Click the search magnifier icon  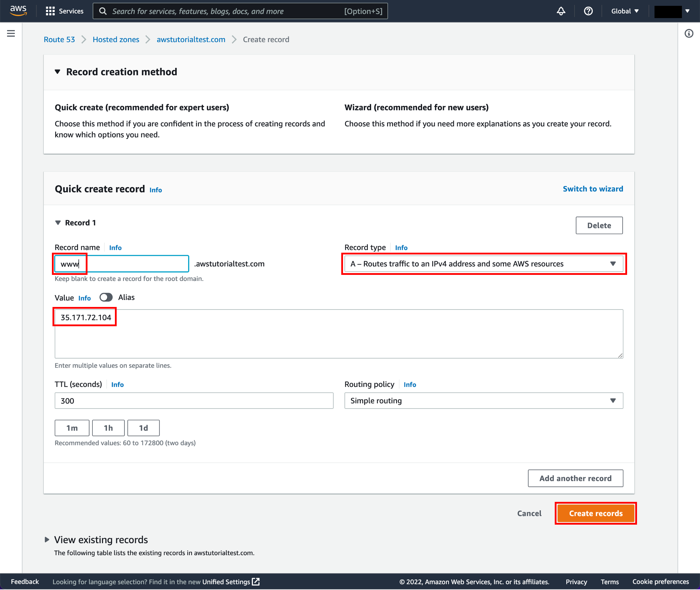103,11
